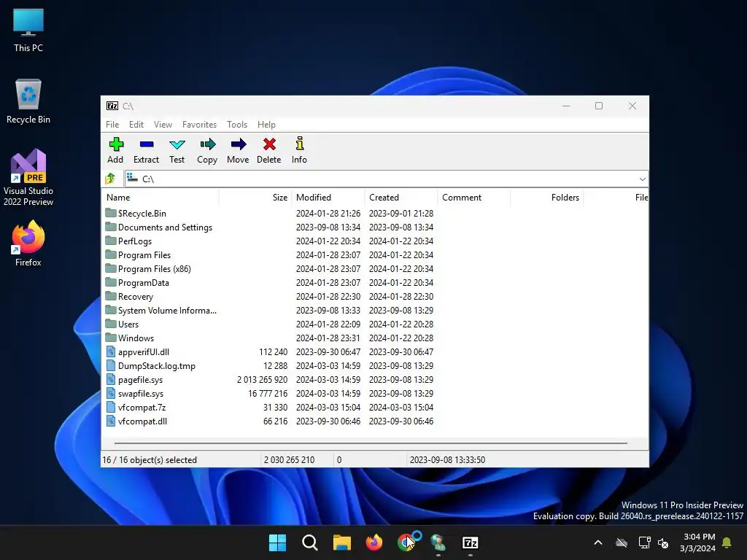Sort by the Name column header
This screenshot has height=560, width=747.
point(160,197)
